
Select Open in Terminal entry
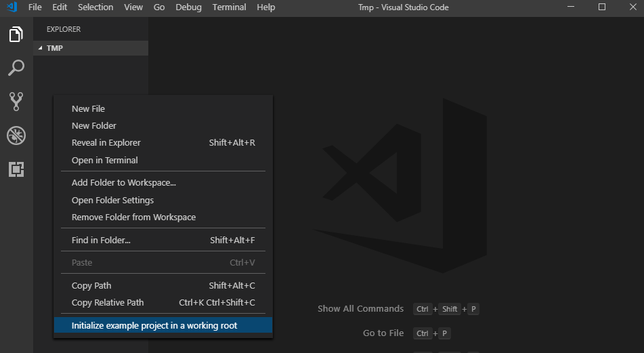(x=163, y=161)
